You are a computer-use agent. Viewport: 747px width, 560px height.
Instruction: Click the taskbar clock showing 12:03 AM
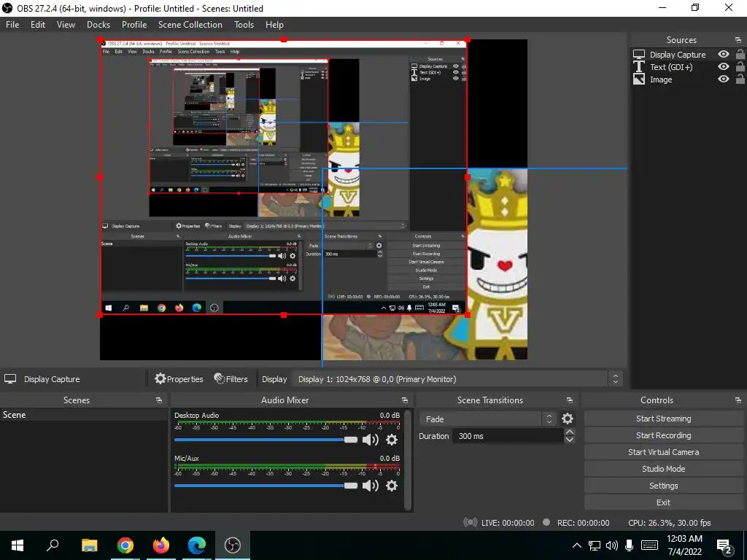(x=684, y=545)
